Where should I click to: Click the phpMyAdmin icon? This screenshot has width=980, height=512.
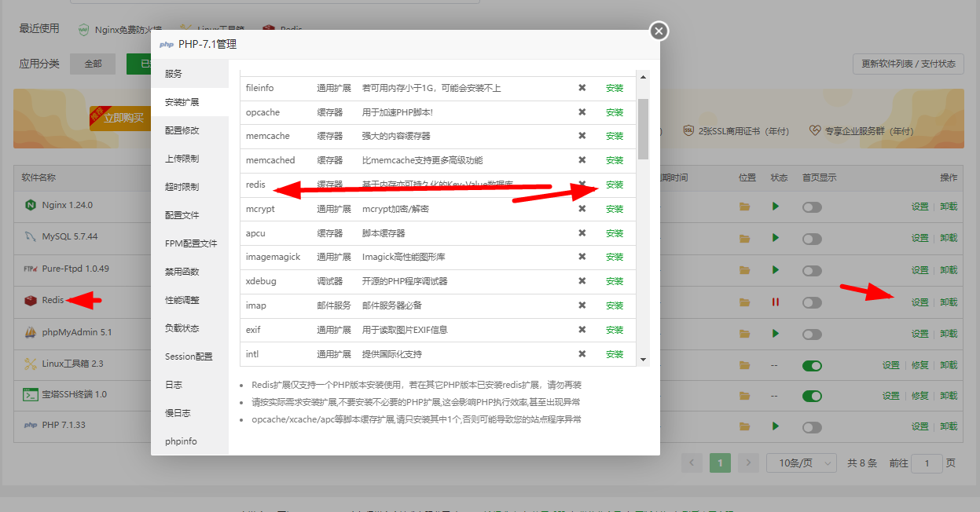click(31, 332)
